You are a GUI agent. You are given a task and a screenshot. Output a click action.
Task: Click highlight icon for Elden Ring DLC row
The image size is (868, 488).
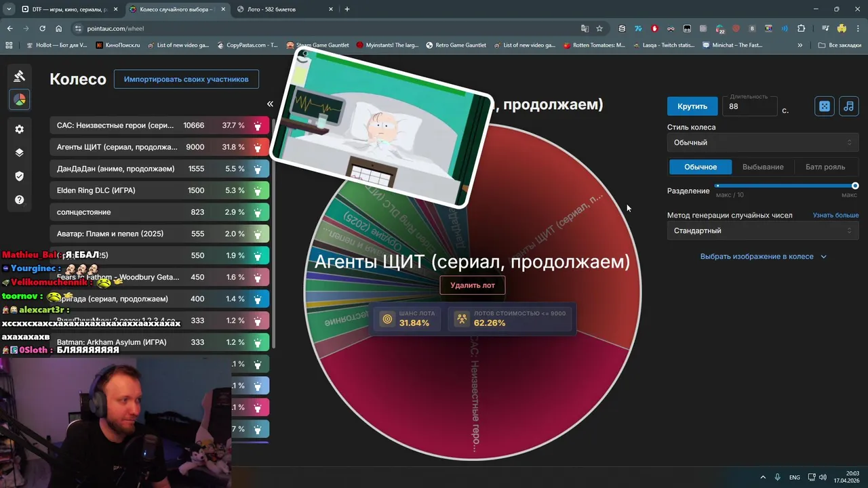pyautogui.click(x=258, y=190)
